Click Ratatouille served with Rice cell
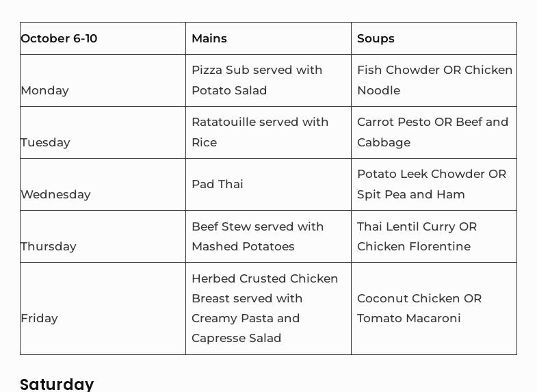Image resolution: width=537 pixels, height=392 pixels. [x=268, y=133]
